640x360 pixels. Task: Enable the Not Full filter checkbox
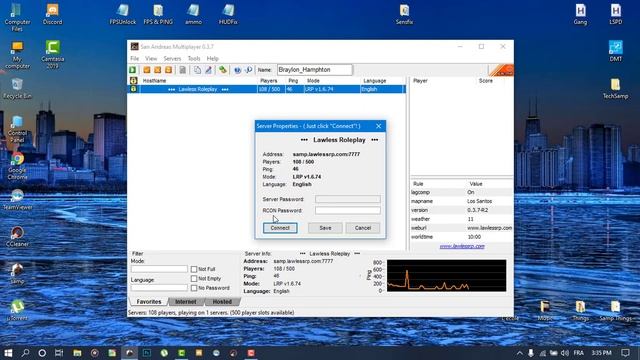[194, 269]
